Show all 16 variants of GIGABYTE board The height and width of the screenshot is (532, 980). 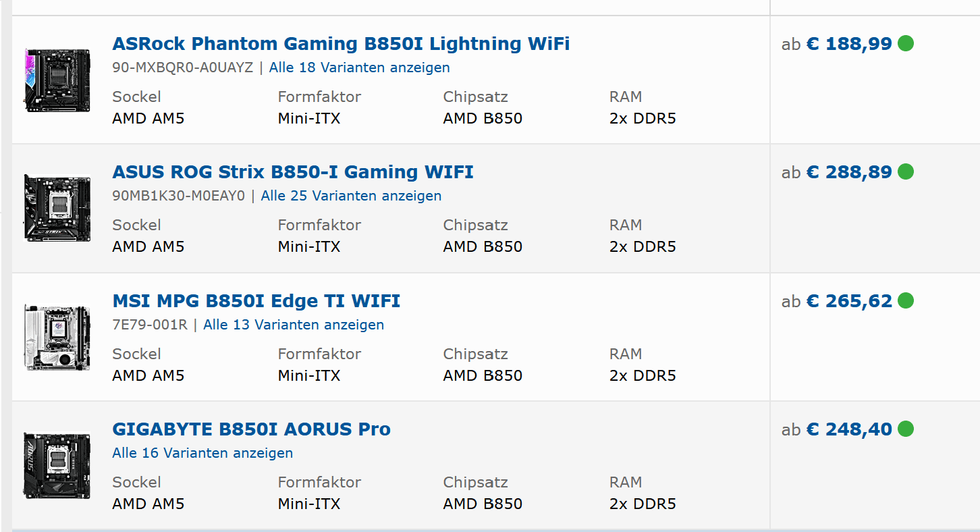coord(202,453)
